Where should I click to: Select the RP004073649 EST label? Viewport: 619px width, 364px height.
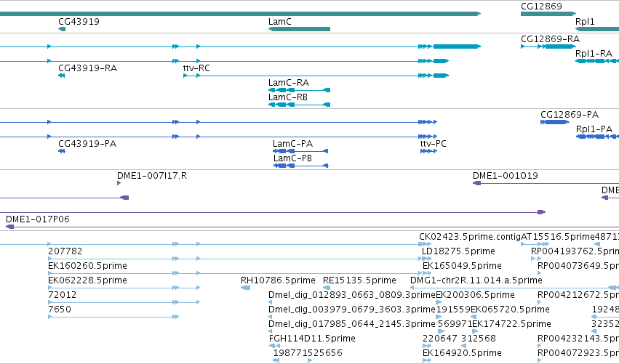point(578,266)
